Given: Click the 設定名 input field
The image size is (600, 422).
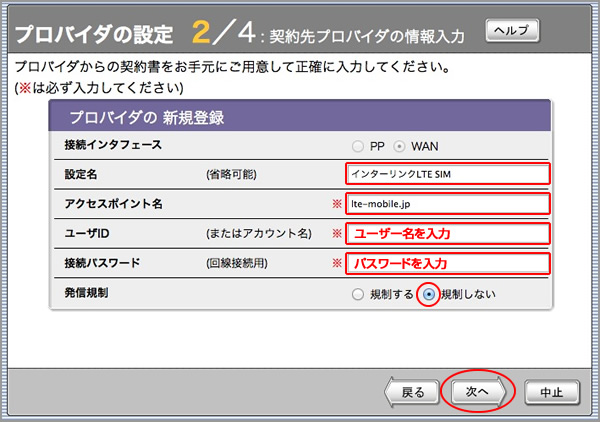Looking at the screenshot, I should point(447,173).
